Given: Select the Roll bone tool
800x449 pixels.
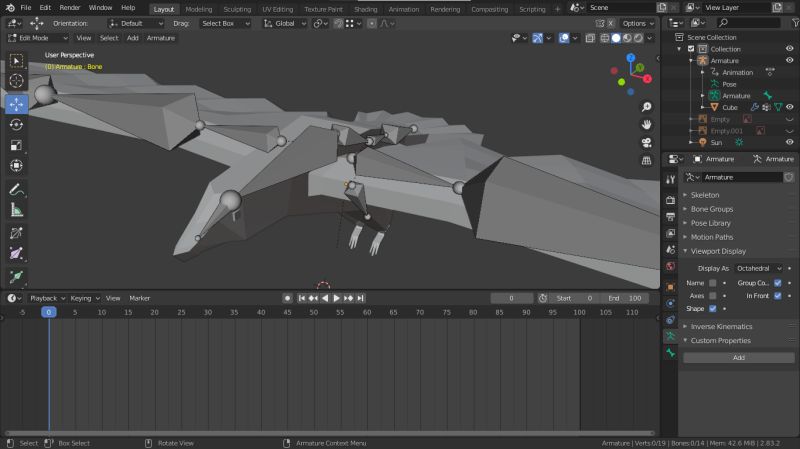Looking at the screenshot, I should click(x=16, y=233).
